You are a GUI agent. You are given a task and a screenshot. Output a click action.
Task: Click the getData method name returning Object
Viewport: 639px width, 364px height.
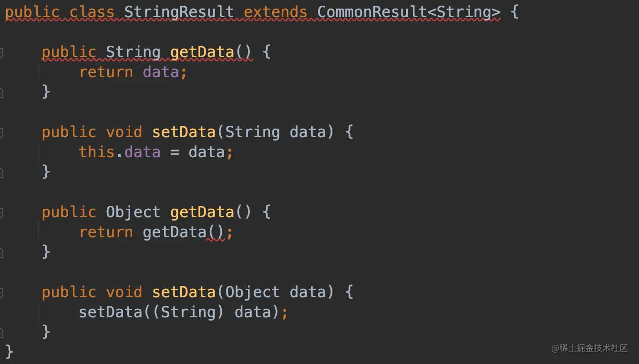pos(202,212)
